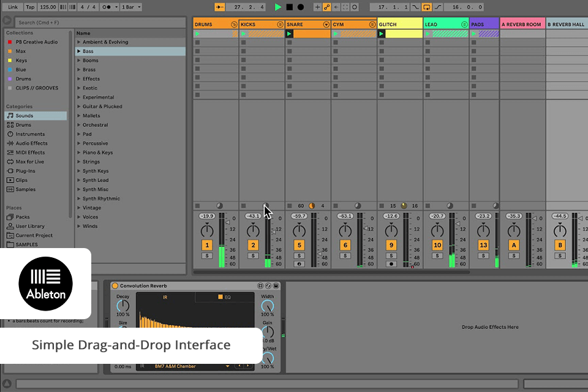Click the Width knob in Convolution Reverb
588x392 pixels.
(268, 306)
